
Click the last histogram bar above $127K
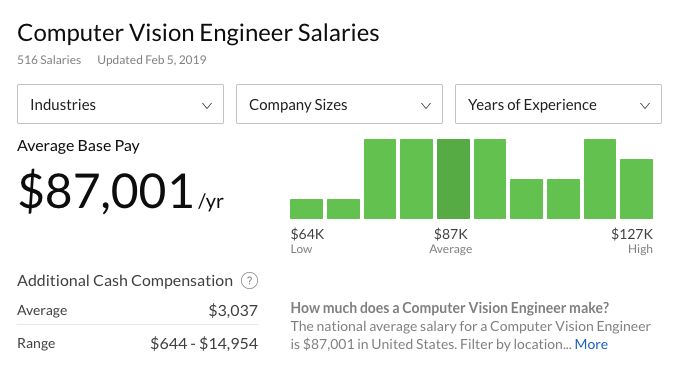tap(636, 189)
